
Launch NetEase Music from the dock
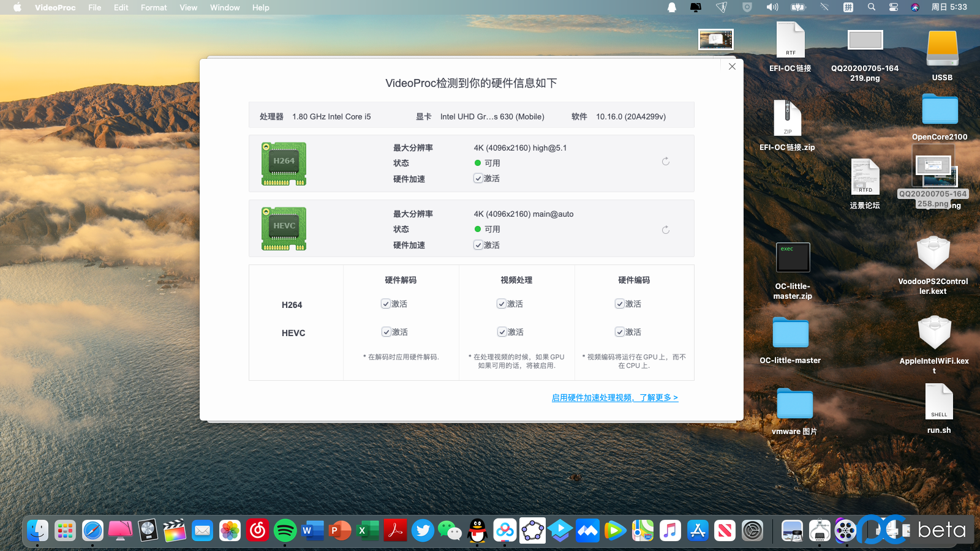click(x=258, y=530)
